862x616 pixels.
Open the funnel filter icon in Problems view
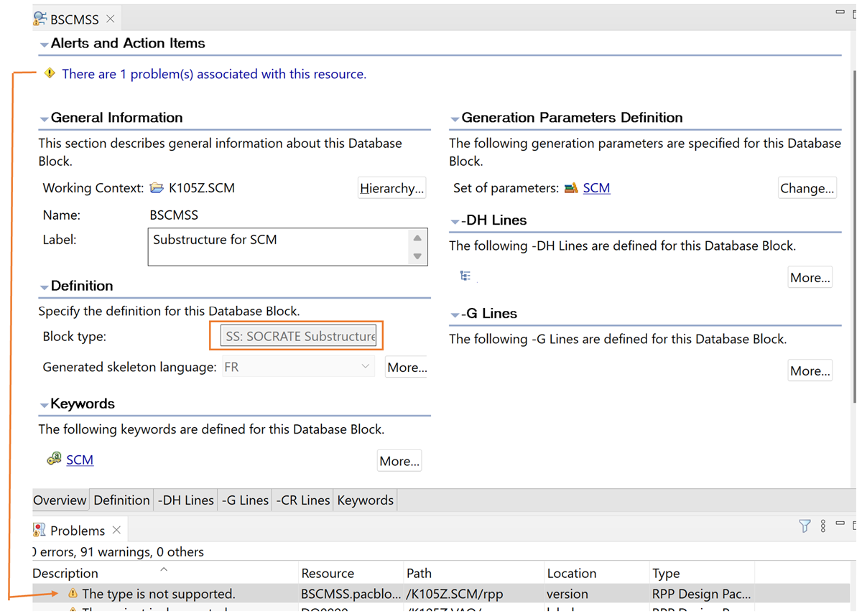pos(804,526)
